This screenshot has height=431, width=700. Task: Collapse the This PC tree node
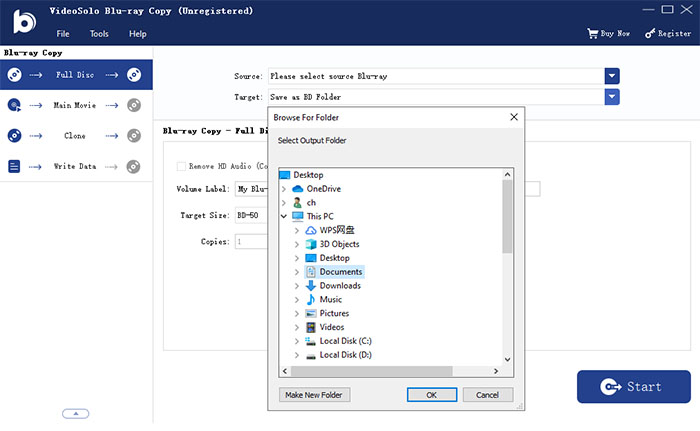[284, 217]
